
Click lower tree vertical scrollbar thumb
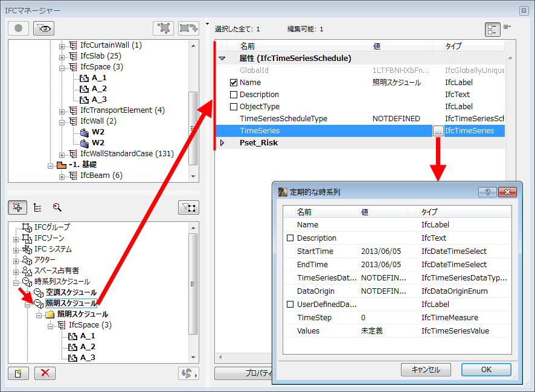point(193,284)
